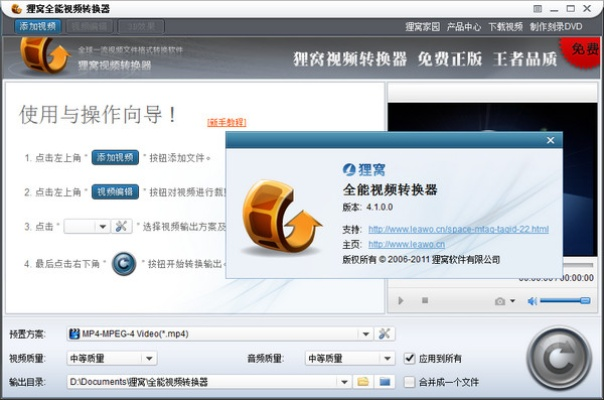
Task: Click 添加视频 button in guide step 1
Action: 115,157
